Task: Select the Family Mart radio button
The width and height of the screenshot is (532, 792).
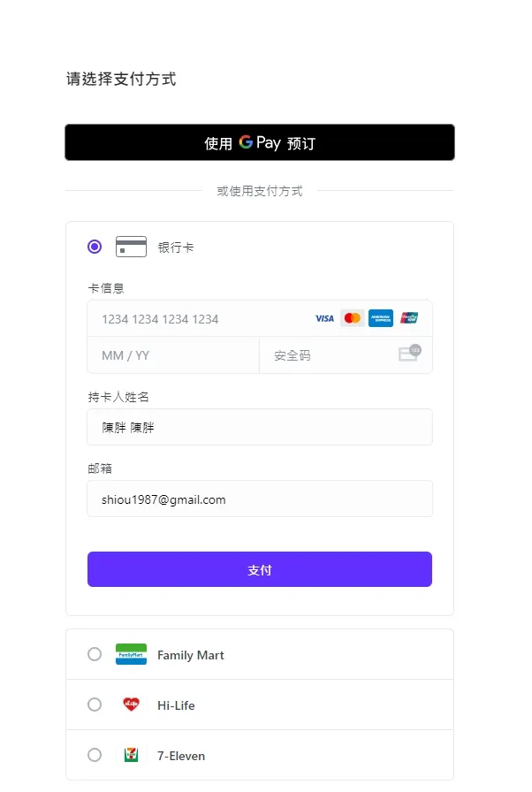Action: 95,654
